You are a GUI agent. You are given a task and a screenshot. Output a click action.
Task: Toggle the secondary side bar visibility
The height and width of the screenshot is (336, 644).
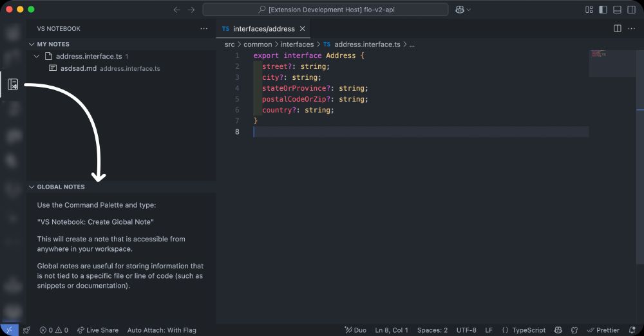click(x=631, y=10)
